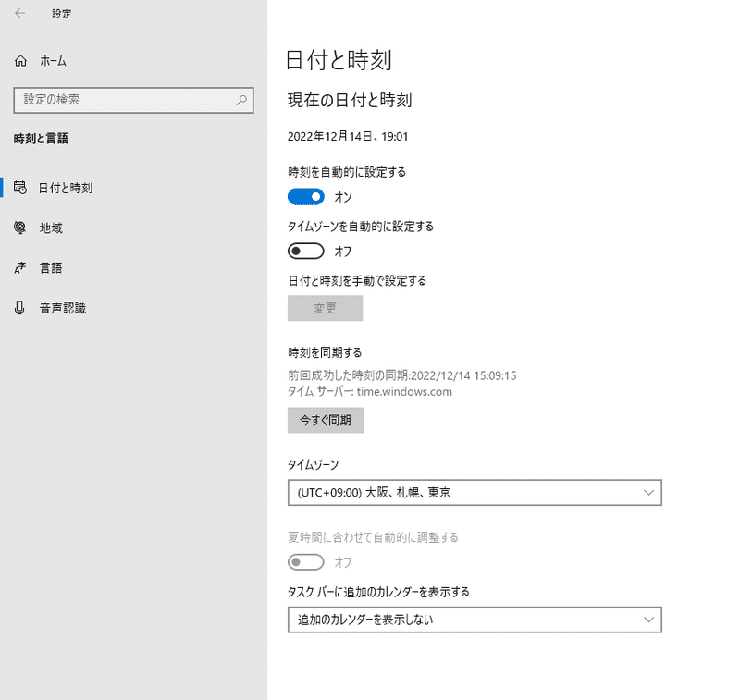This screenshot has height=700, width=740.
Task: Click the globe icon for 地域
Action: tap(19, 227)
